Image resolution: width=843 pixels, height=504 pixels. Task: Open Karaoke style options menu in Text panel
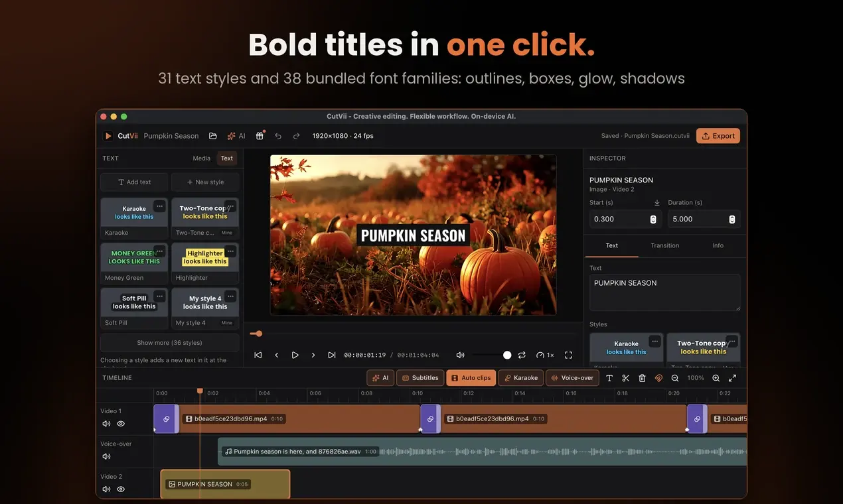point(159,206)
